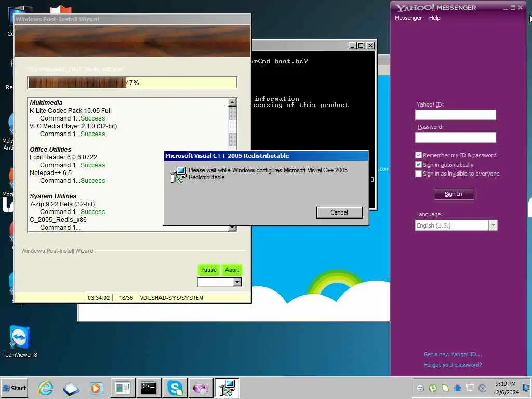
Task: Switch to the installer taskbar button
Action: [x=227, y=388]
